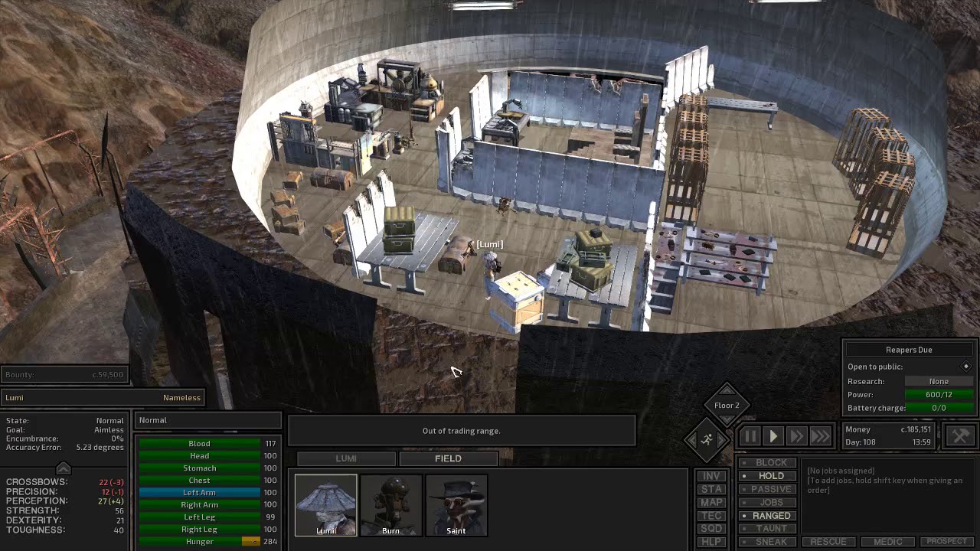The height and width of the screenshot is (551, 980).
Task: Open the TEC tech panel
Action: click(x=711, y=516)
